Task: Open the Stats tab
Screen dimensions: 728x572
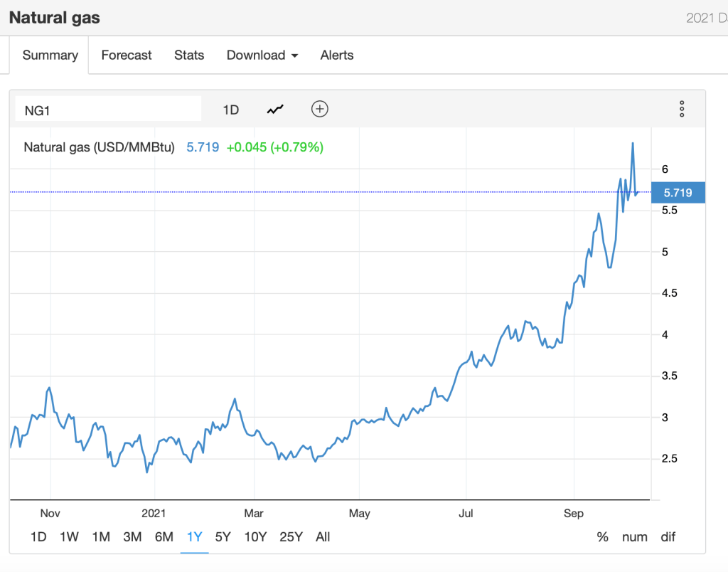Action: point(189,55)
